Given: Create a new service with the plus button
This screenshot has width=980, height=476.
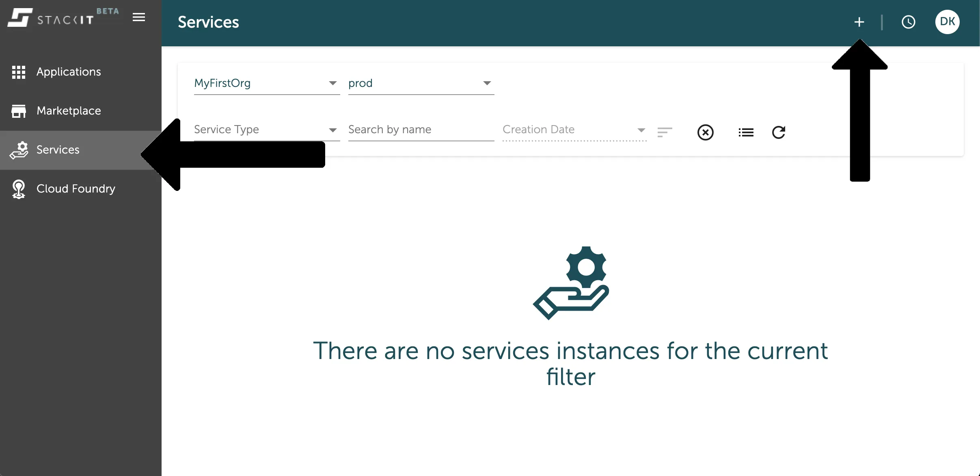Looking at the screenshot, I should pos(859,22).
